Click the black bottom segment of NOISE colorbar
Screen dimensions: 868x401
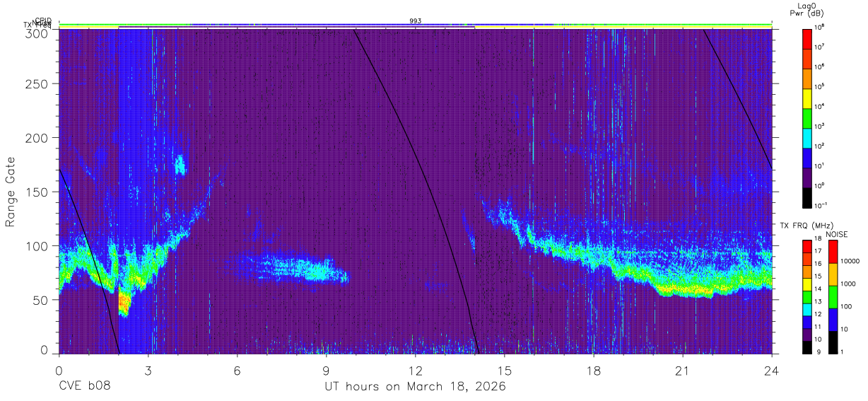pyautogui.click(x=832, y=342)
